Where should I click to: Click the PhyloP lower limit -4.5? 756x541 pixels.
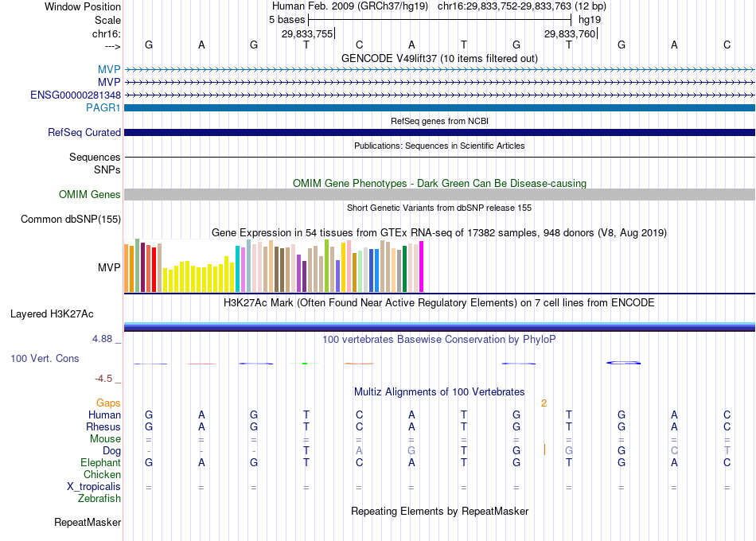[x=103, y=379]
